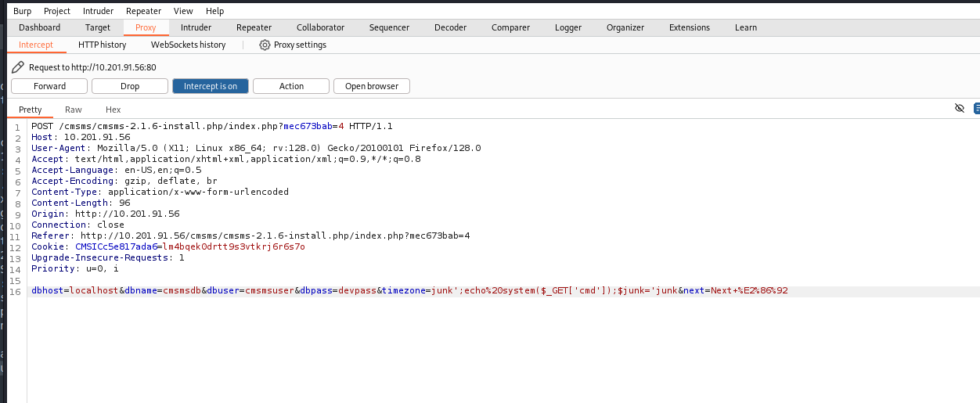
Task: Open the Burp menu
Action: coord(23,11)
